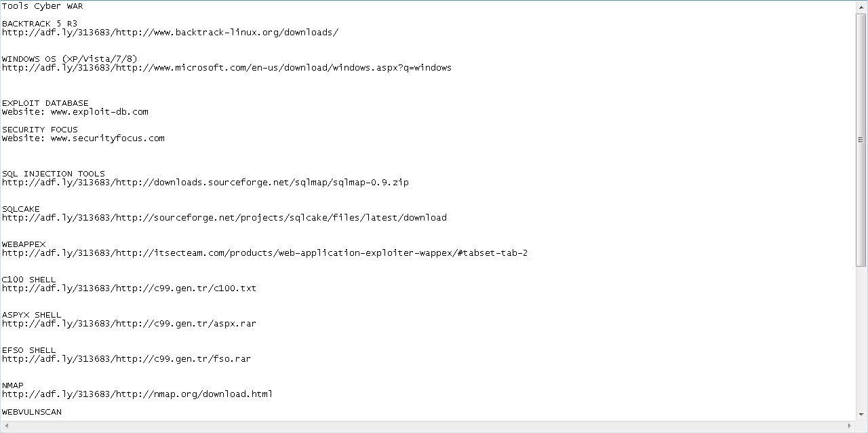Click the 'Website: www.securityfocus.com' line
868x433 pixels.
click(x=83, y=138)
